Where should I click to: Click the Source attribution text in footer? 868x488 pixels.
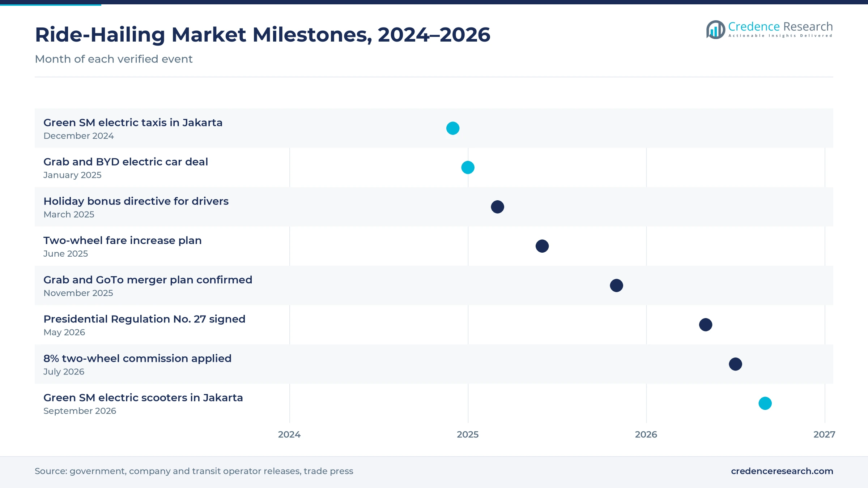[194, 471]
